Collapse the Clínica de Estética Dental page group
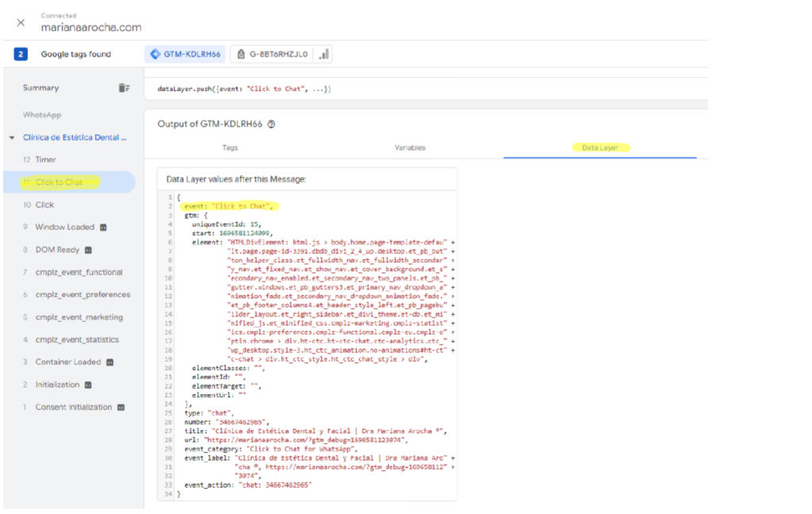 point(11,138)
